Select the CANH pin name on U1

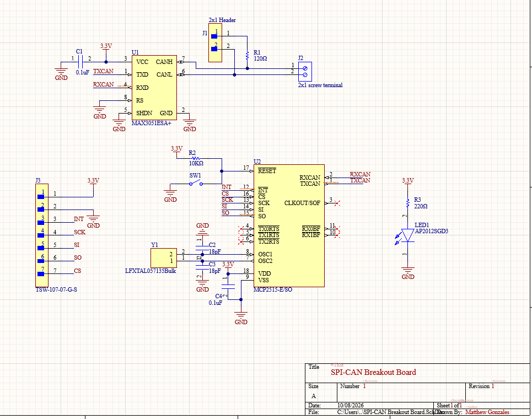click(164, 62)
